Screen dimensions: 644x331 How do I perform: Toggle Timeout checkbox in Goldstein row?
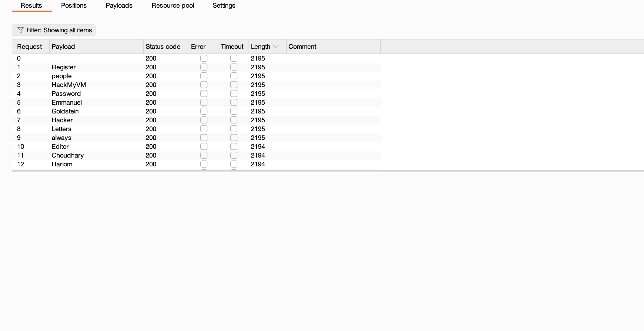pos(234,111)
